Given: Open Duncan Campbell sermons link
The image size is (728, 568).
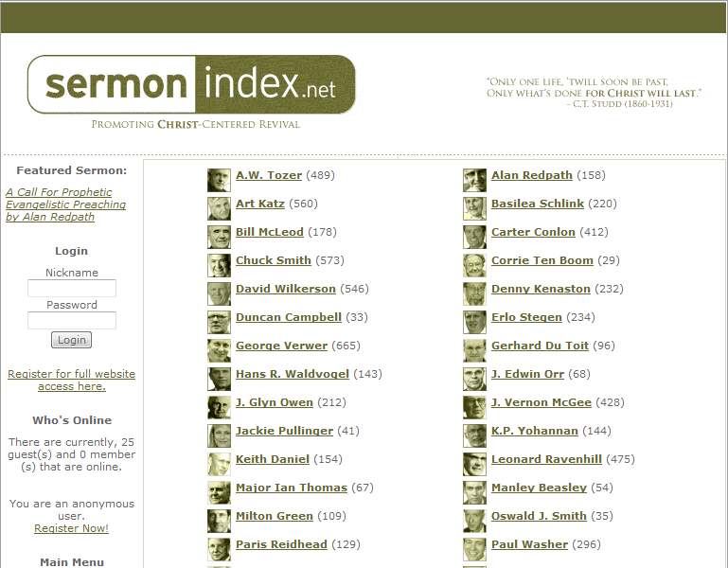Looking at the screenshot, I should (289, 317).
